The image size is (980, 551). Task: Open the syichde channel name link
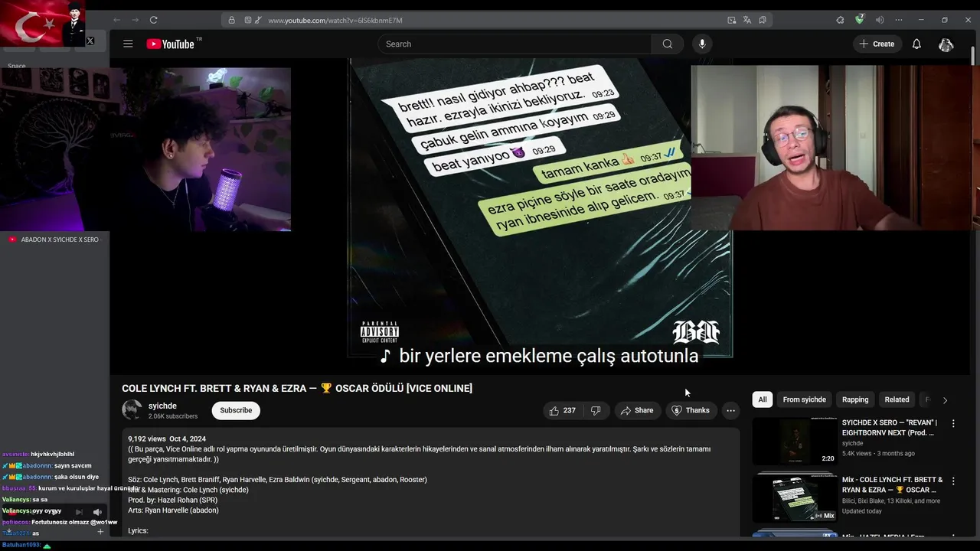pyautogui.click(x=162, y=406)
